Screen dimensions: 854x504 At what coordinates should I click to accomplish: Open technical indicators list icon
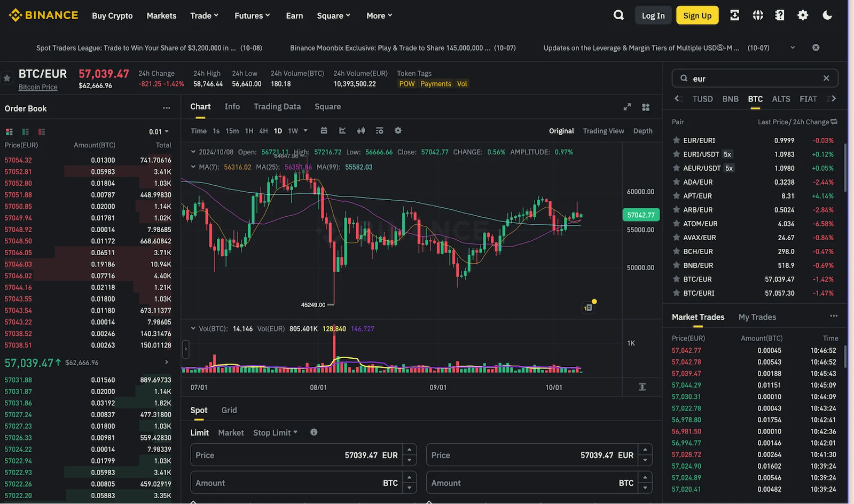tap(379, 130)
